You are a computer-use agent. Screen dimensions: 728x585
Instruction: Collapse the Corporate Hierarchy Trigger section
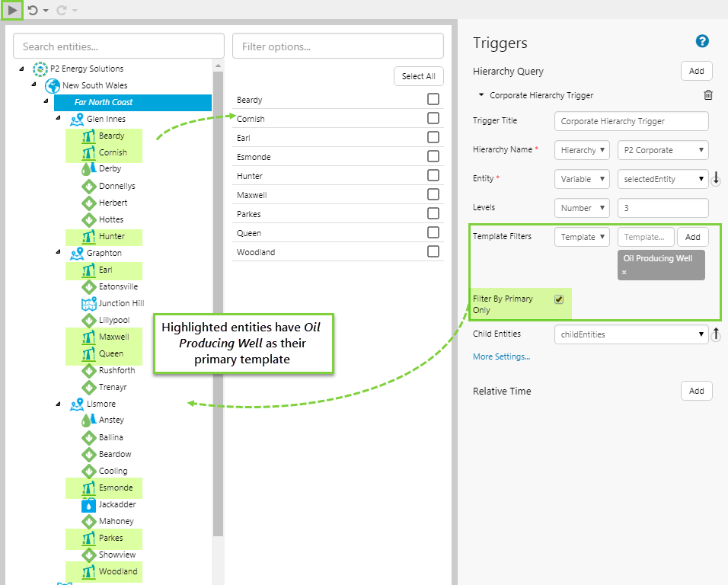coord(481,94)
